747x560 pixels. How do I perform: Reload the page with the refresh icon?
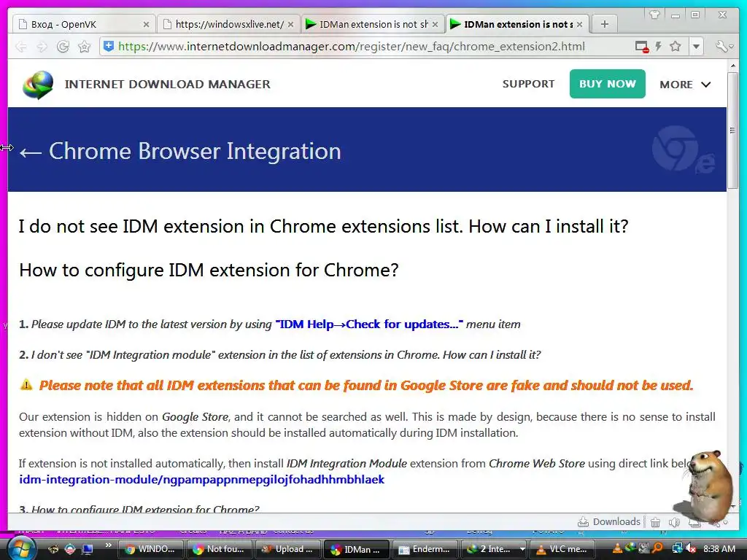coord(63,47)
